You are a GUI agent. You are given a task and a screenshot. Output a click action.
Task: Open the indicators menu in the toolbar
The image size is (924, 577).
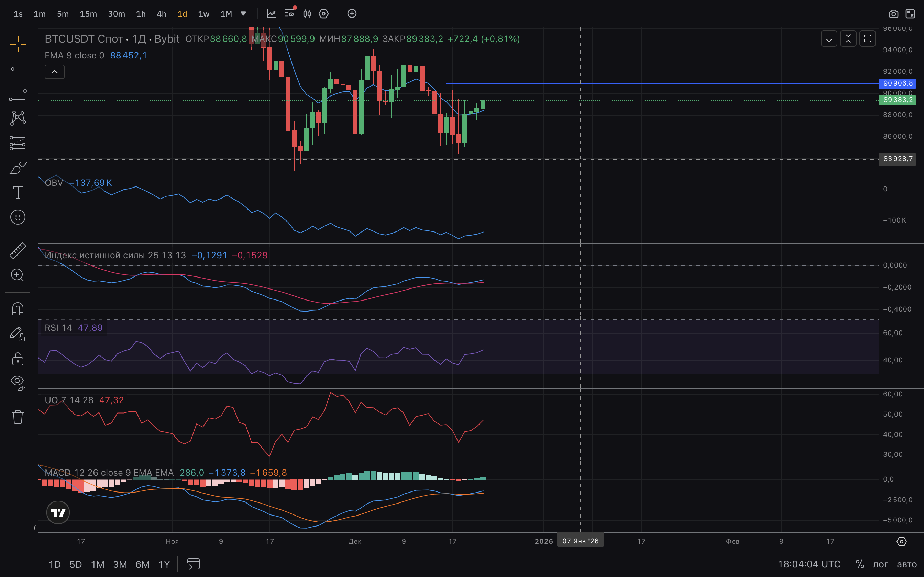(271, 14)
